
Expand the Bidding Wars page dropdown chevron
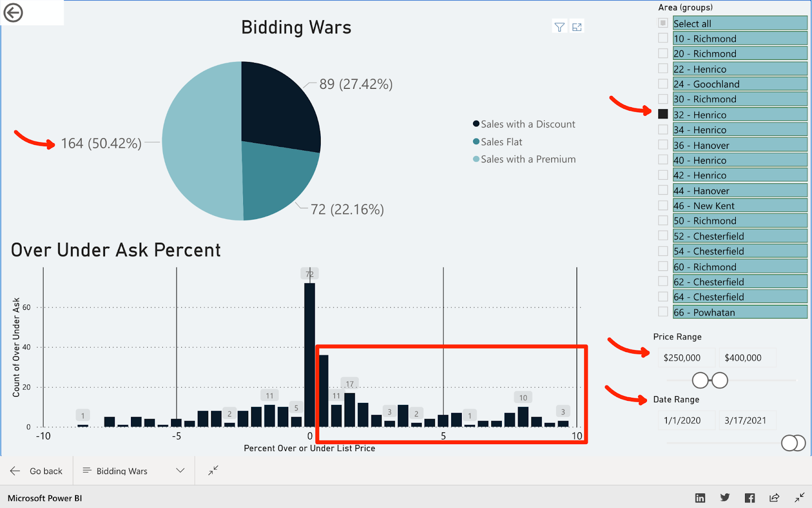(x=180, y=470)
